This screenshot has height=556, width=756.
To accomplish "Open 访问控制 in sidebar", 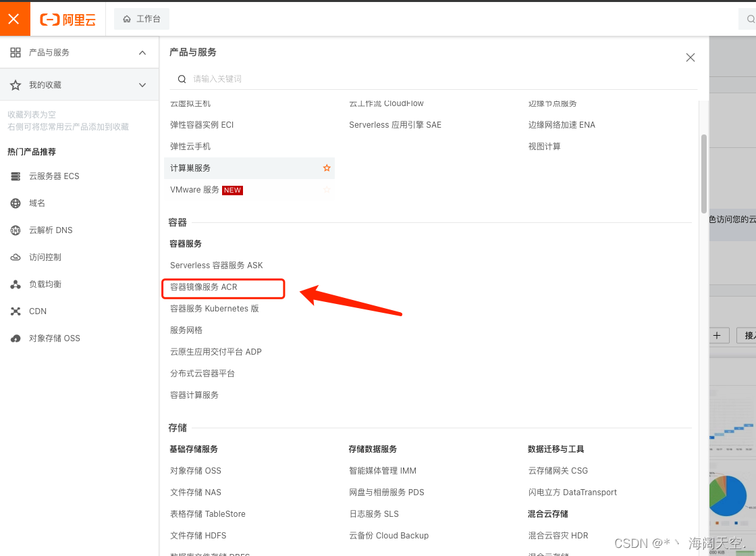I will (45, 257).
